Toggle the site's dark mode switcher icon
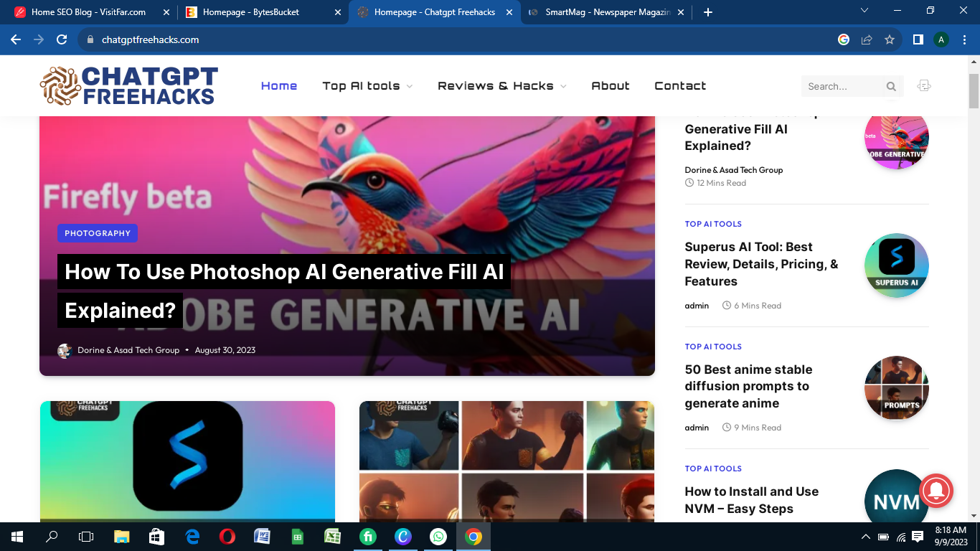Viewport: 980px width, 551px height. [924, 86]
